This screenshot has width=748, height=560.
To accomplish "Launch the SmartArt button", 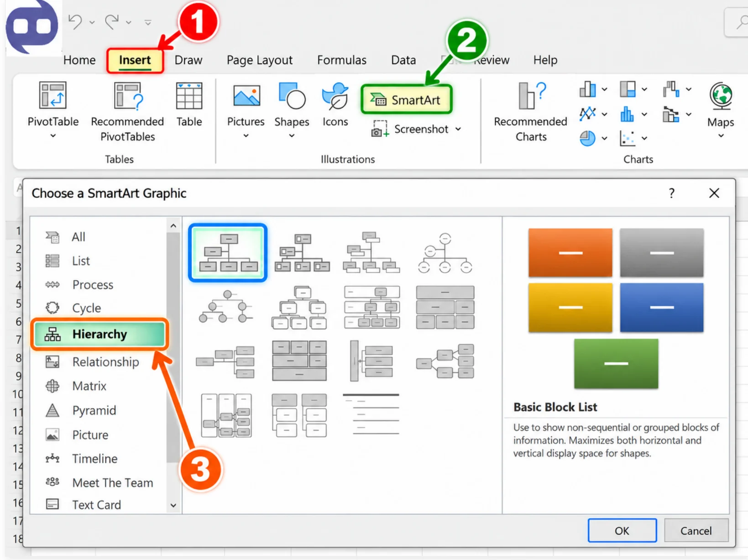I will [407, 99].
